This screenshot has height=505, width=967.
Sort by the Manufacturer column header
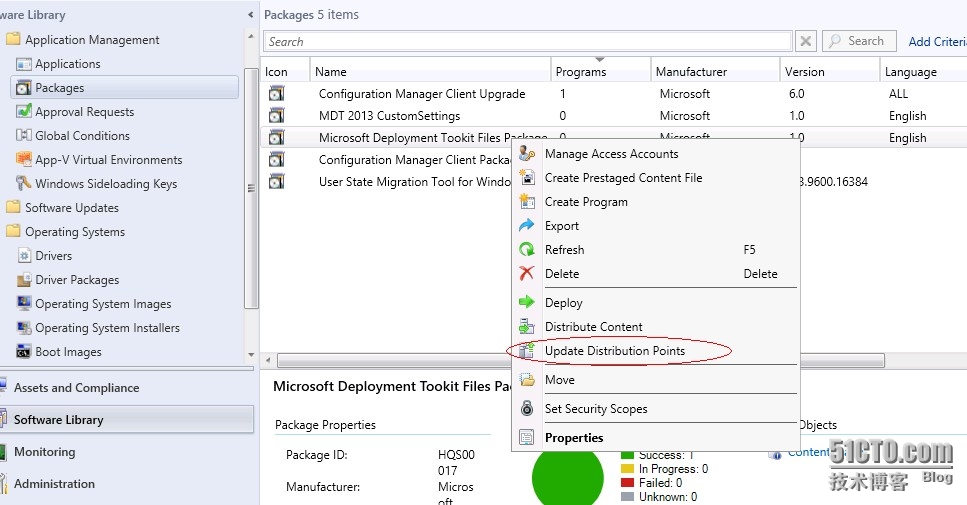[x=715, y=72]
